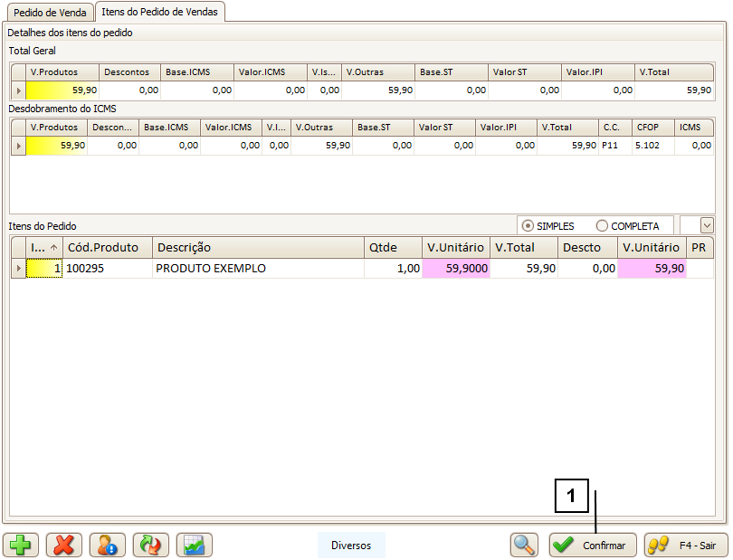Click the row indicator arrow in Total Geral

coord(18,90)
